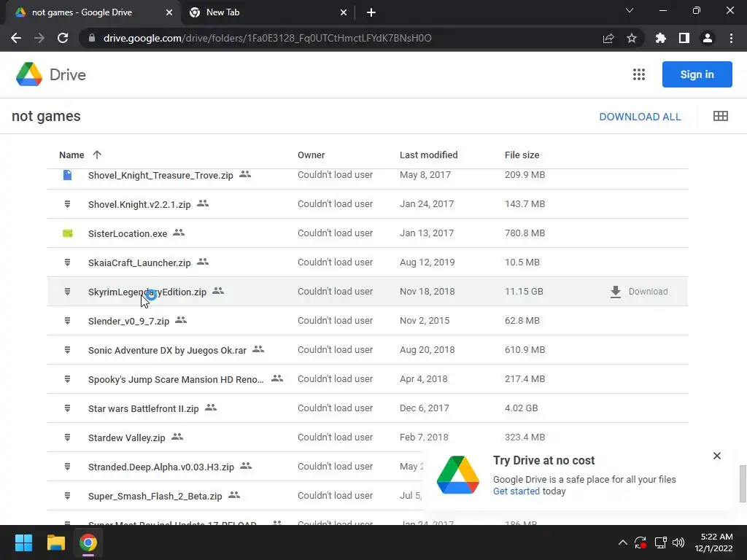Screen dimensions: 747x560
Task: Click the volume tray icon
Action: coord(678,542)
